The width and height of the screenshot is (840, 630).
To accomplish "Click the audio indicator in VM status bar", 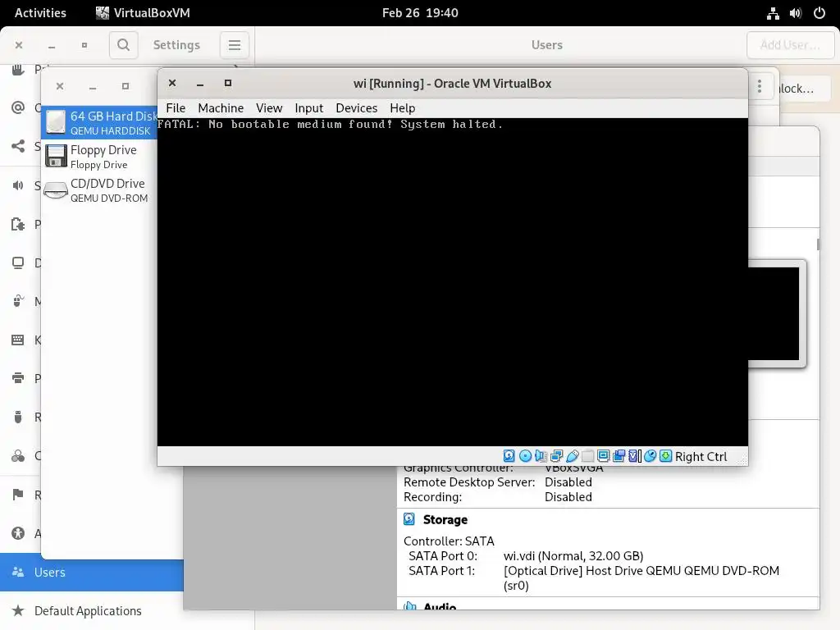I will pos(541,456).
